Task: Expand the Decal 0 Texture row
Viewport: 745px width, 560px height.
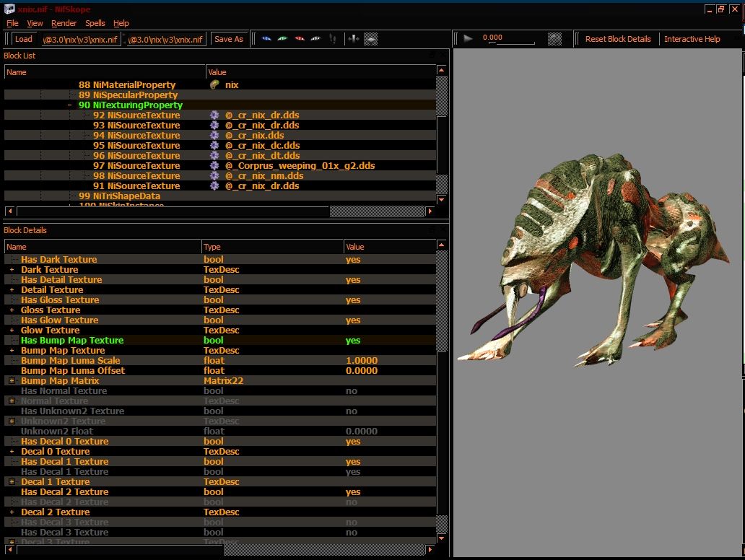Action: pos(12,451)
